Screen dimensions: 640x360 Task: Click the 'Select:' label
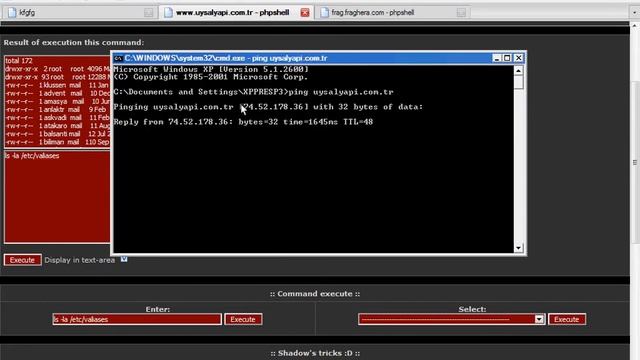pyautogui.click(x=472, y=309)
